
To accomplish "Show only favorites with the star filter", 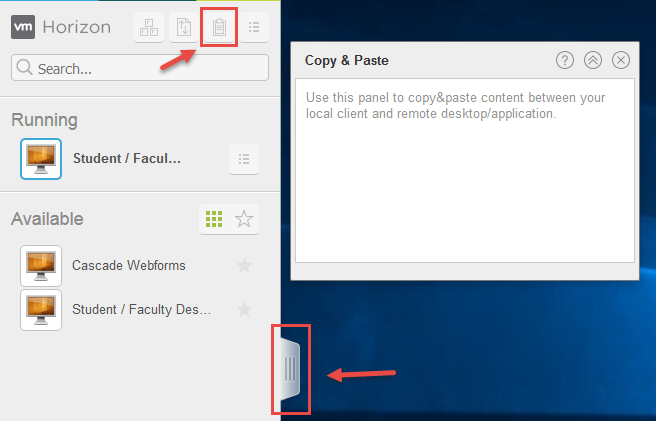I will click(x=244, y=219).
